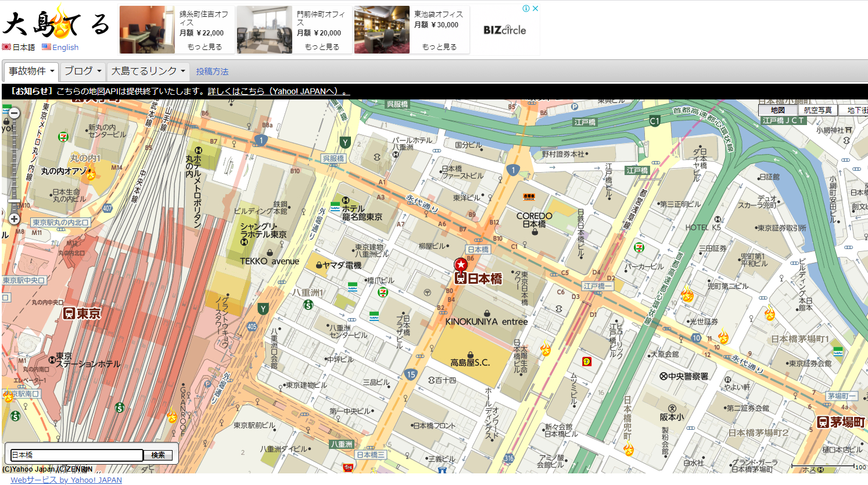Open the flame marker below 日本橋兜町 label

(x=629, y=448)
